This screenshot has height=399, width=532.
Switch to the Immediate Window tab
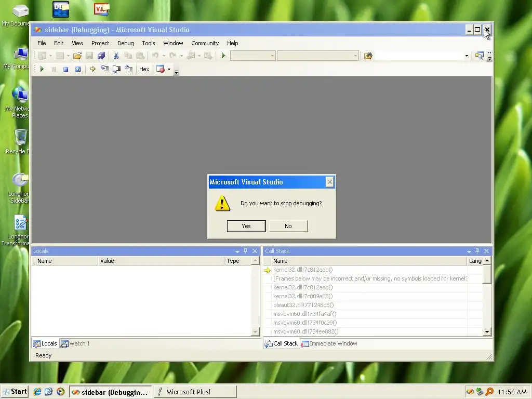coord(329,343)
